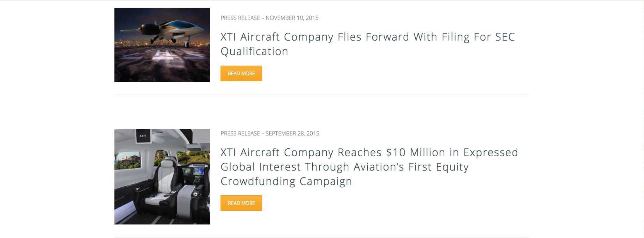Click Read More under the Crowdfunding Campaign headline

pyautogui.click(x=241, y=203)
